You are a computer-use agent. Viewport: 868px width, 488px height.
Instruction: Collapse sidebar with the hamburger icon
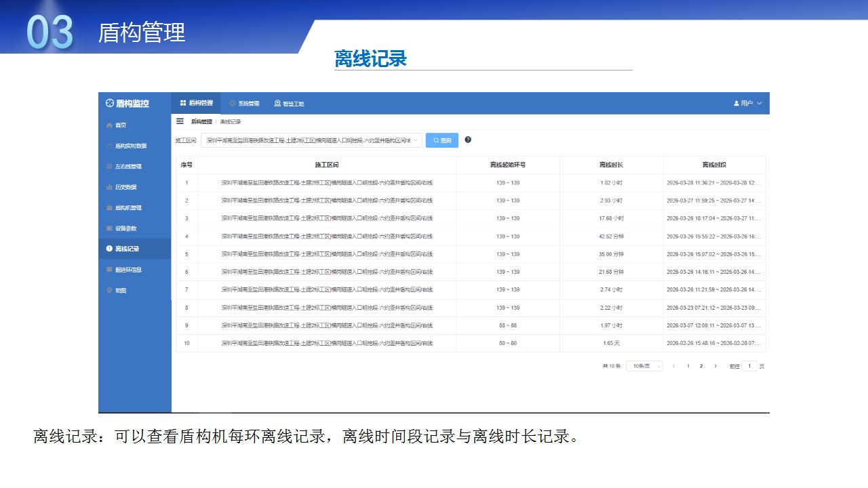[180, 121]
